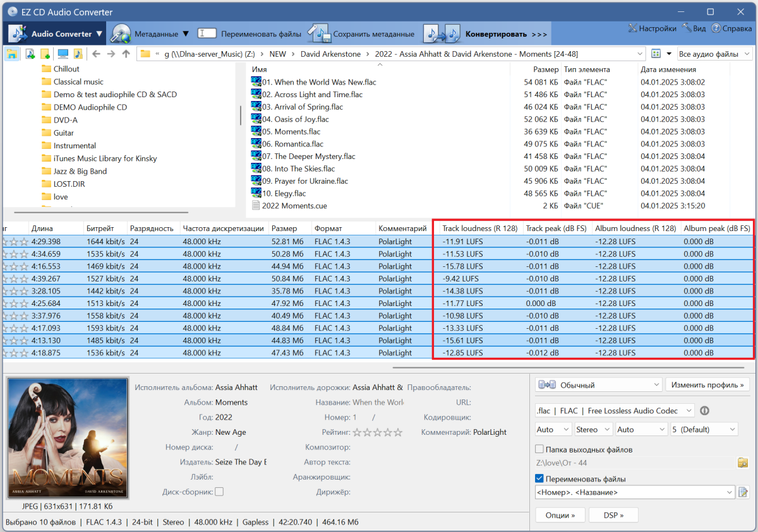Click Сохранить метаданные save icon
This screenshot has width=758, height=532.
click(x=320, y=33)
